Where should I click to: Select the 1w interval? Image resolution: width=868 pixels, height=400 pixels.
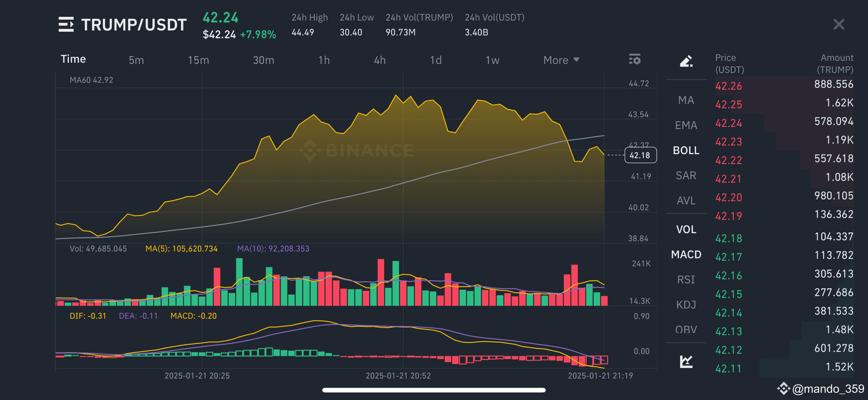[492, 60]
